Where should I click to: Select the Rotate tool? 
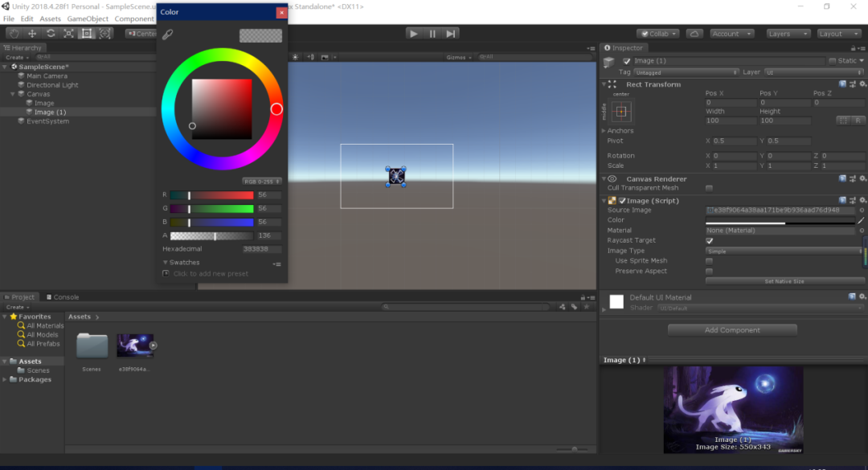[x=51, y=34]
